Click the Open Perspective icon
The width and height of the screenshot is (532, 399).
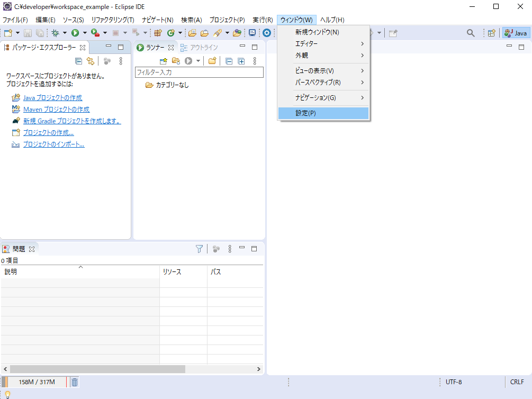pyautogui.click(x=491, y=33)
